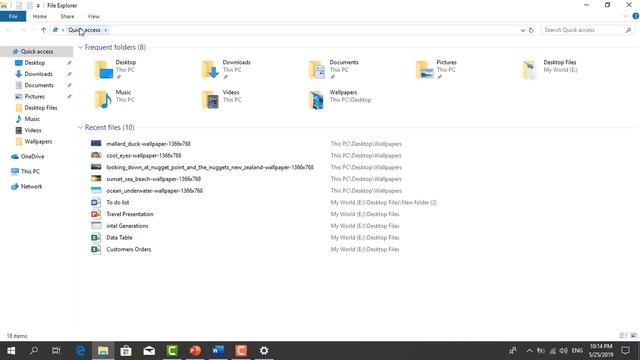This screenshot has height=360, width=640.
Task: Open Network in the navigation pane
Action: pos(31,187)
